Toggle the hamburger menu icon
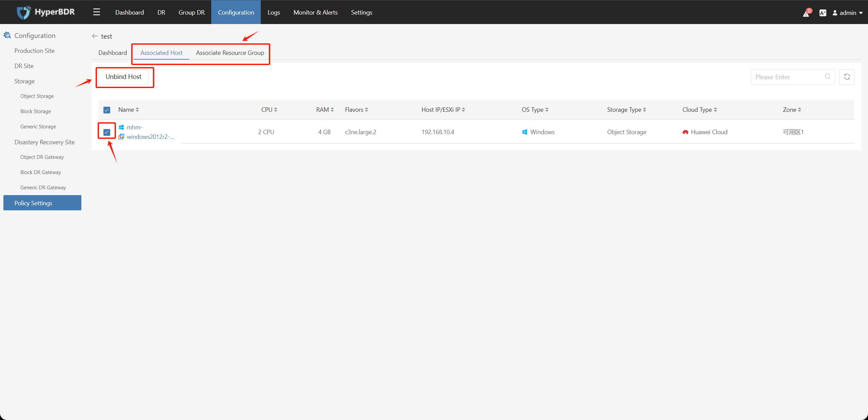The width and height of the screenshot is (868, 420). coord(97,12)
